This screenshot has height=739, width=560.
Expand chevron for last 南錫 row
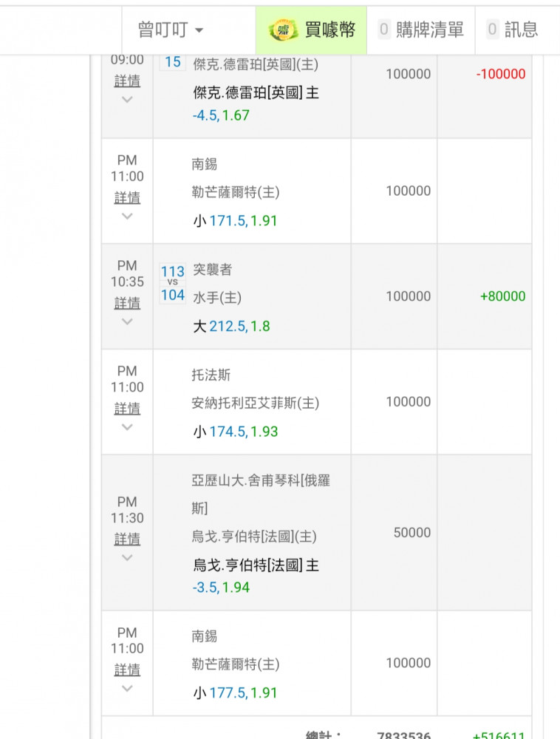[x=127, y=689]
